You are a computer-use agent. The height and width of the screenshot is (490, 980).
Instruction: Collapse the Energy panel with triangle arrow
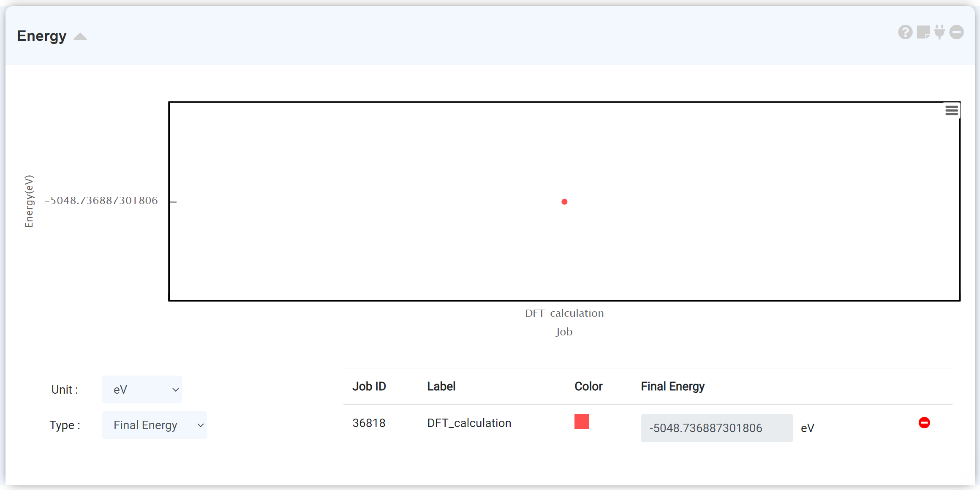click(x=80, y=37)
